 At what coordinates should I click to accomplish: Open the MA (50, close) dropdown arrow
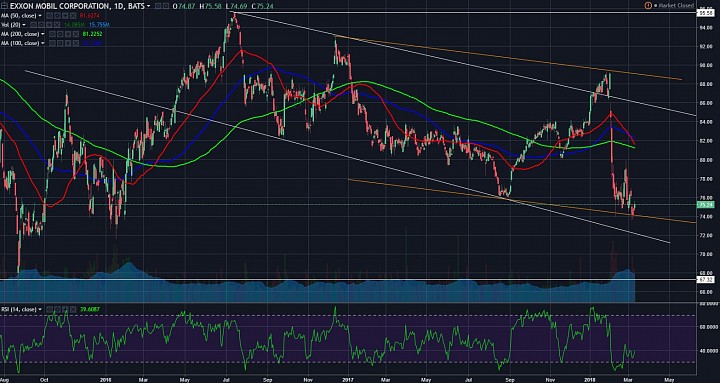tap(40, 16)
